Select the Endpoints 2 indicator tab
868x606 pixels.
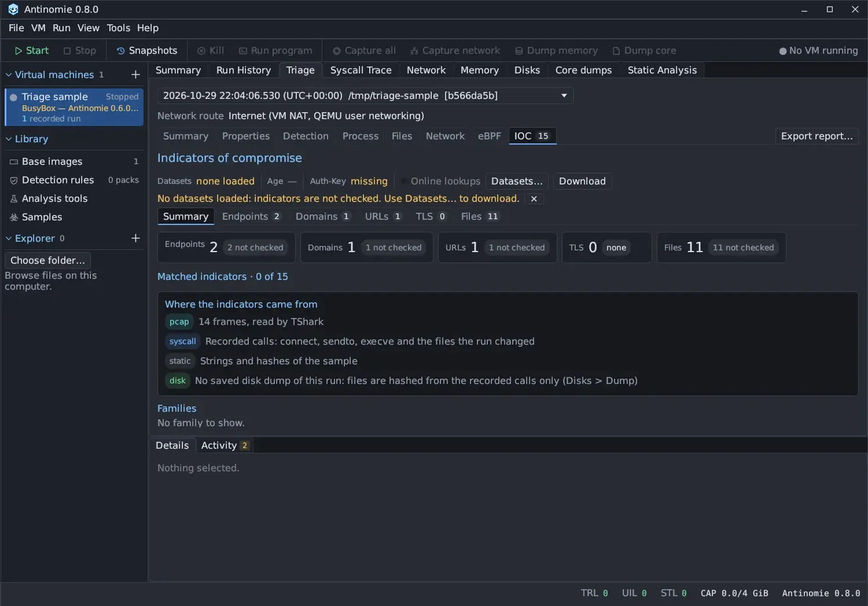pos(251,216)
